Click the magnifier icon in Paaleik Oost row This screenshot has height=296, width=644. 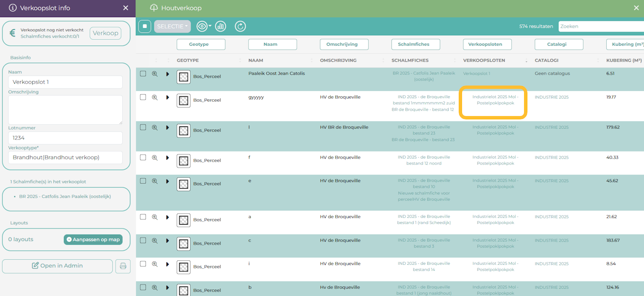click(x=155, y=73)
